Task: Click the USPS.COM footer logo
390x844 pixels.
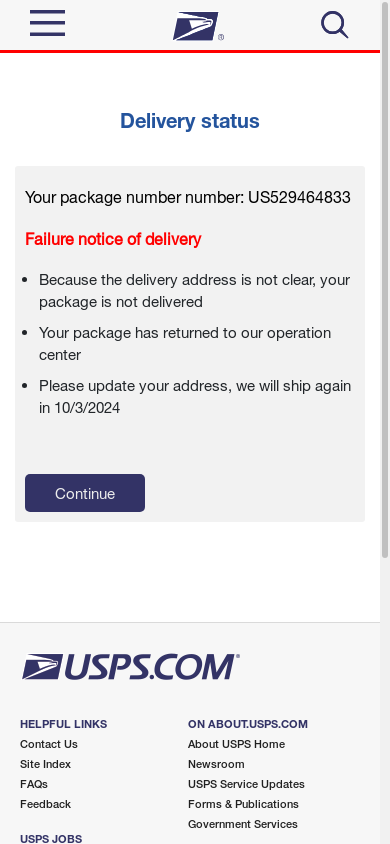Action: coord(131,666)
